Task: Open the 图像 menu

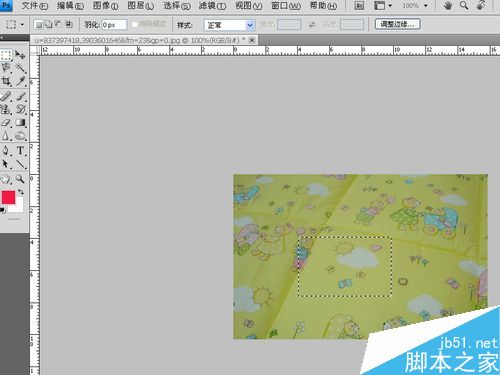Action: click(105, 6)
